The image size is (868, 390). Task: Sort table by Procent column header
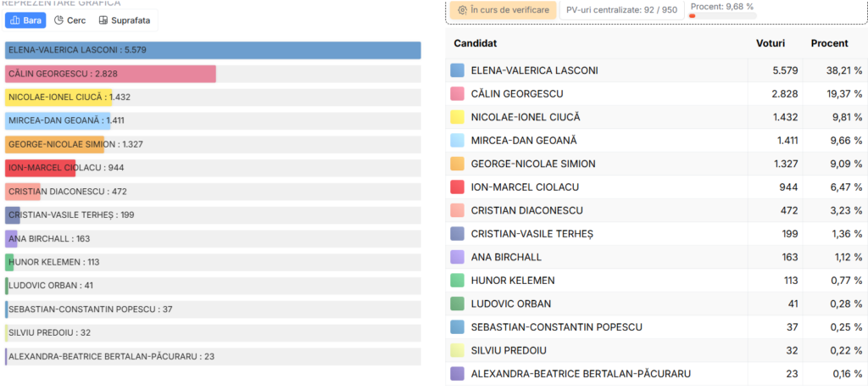(829, 42)
